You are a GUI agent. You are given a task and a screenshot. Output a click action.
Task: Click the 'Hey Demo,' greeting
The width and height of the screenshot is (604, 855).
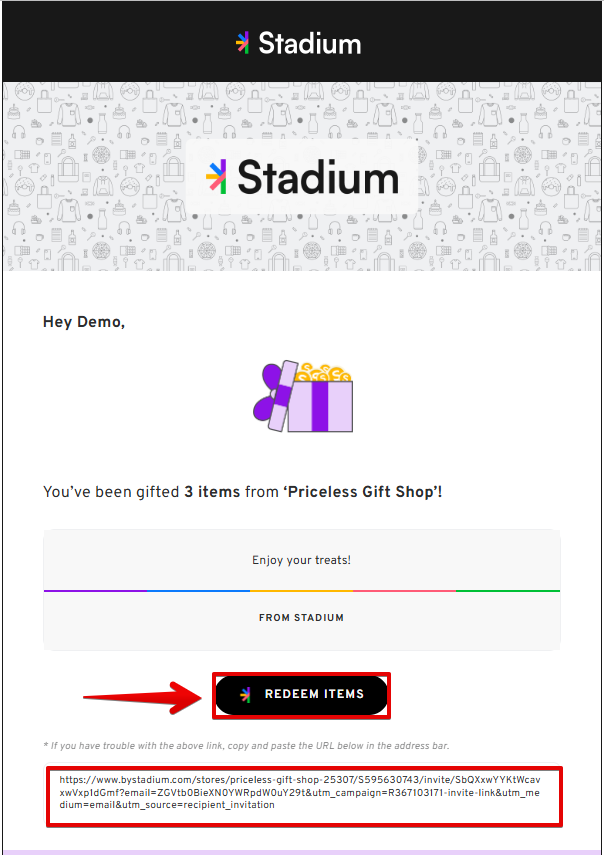coord(84,322)
